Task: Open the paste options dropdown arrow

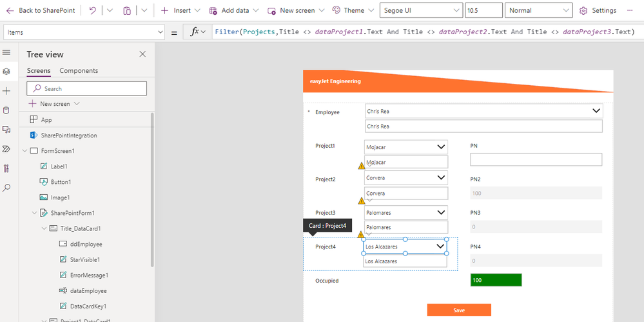Action: 144,11
